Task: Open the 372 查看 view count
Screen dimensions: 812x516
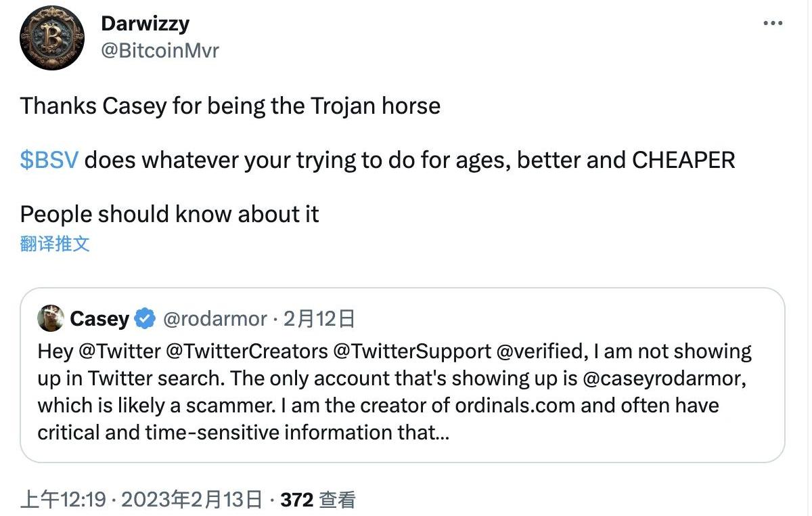Action: (317, 500)
